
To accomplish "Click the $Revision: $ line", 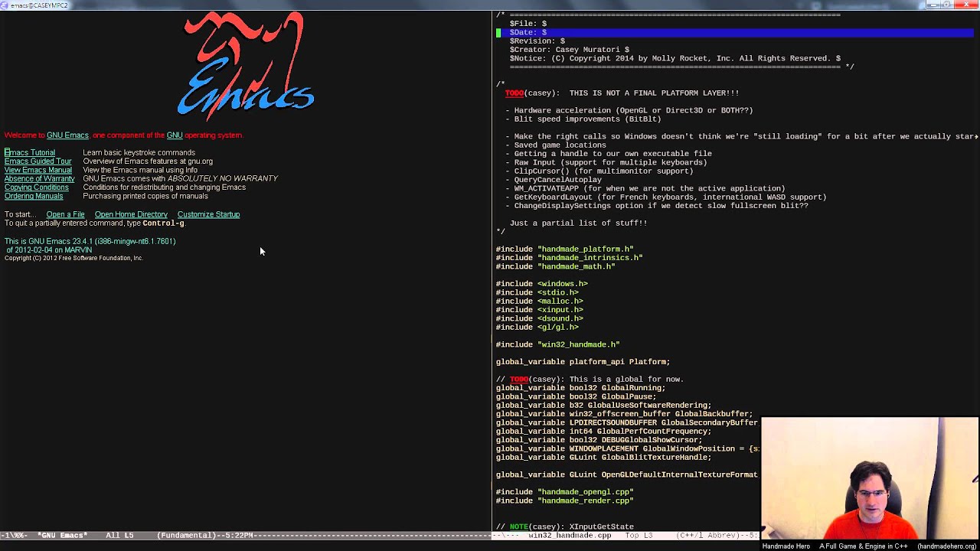I will (537, 41).
